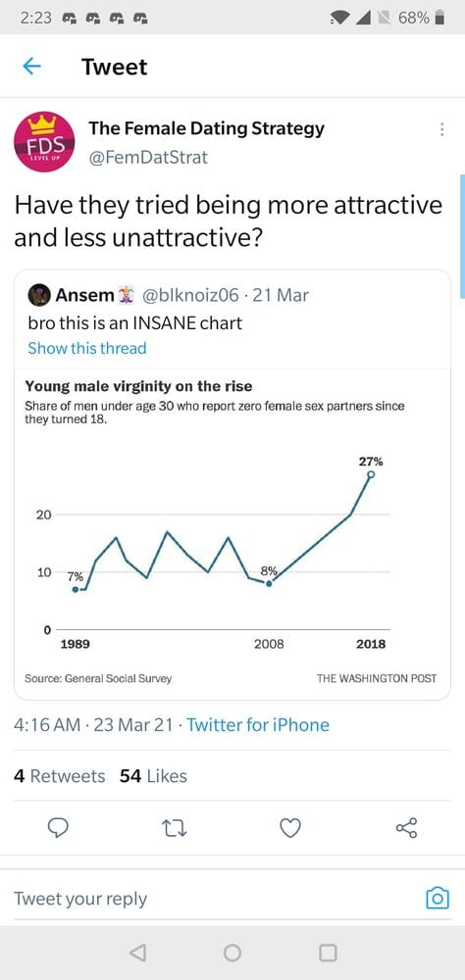The width and height of the screenshot is (465, 980).
Task: Open Ansem's small profile picture
Action: (39, 295)
